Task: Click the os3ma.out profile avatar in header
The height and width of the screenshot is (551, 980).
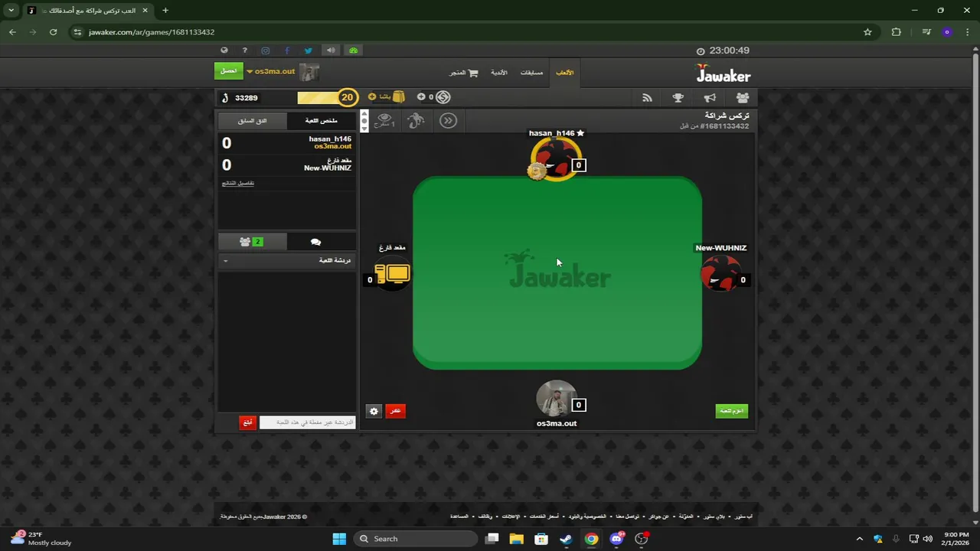Action: [x=309, y=73]
